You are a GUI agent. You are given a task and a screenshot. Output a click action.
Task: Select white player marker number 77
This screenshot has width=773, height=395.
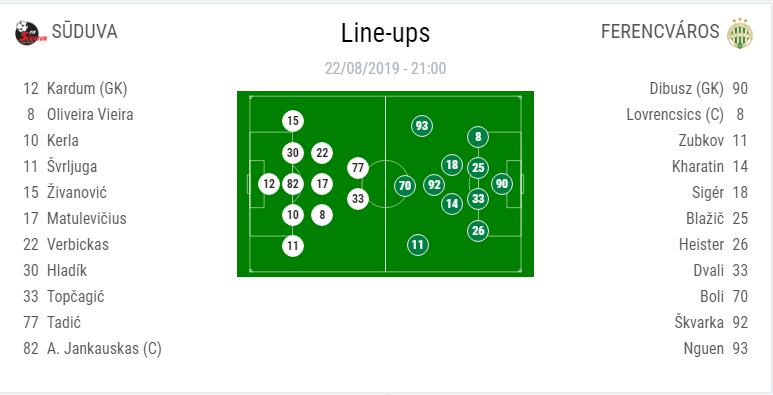click(358, 168)
